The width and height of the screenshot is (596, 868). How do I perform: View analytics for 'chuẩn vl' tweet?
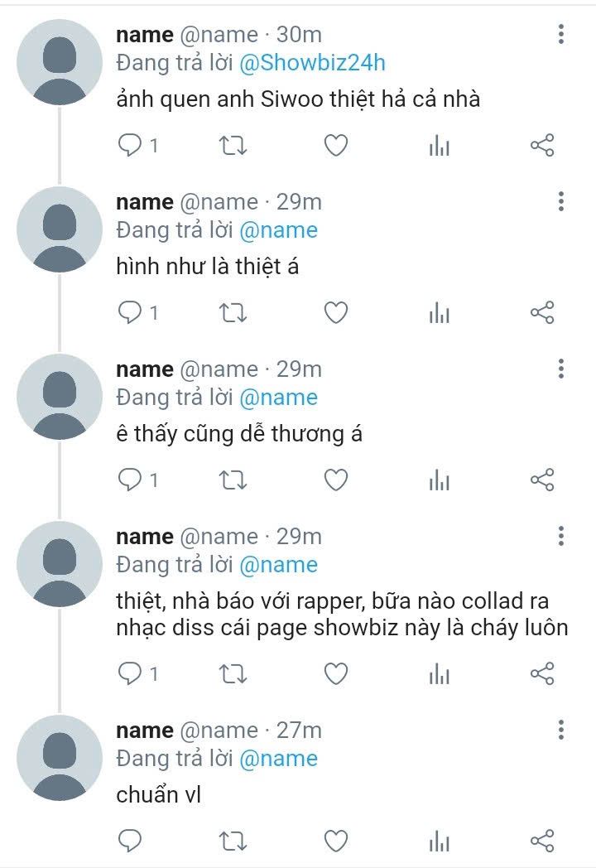click(439, 841)
